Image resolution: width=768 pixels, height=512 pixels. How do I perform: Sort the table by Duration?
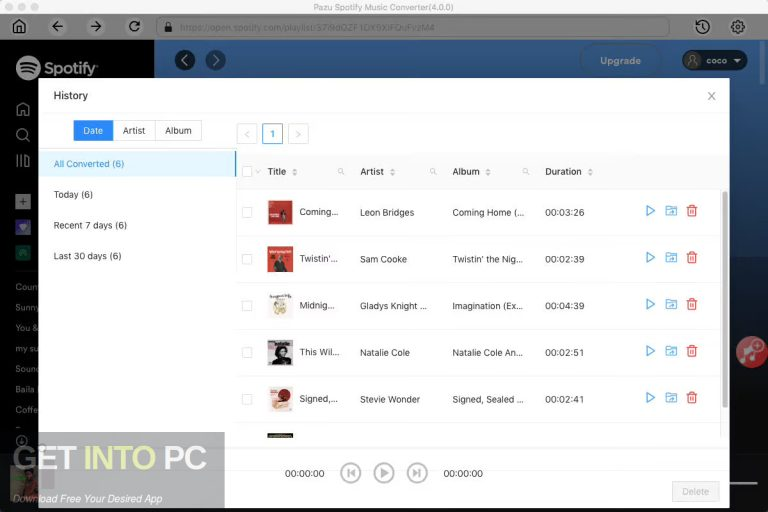[x=590, y=172]
